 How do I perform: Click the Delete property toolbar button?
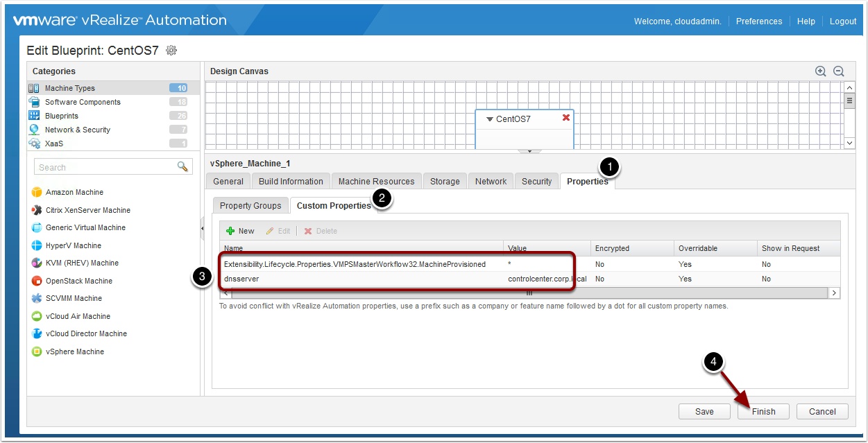[x=321, y=231]
